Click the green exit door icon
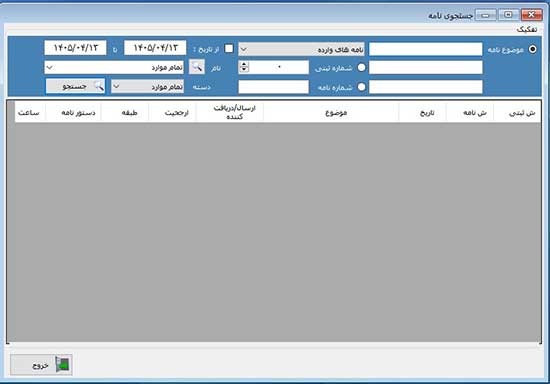 (63, 365)
